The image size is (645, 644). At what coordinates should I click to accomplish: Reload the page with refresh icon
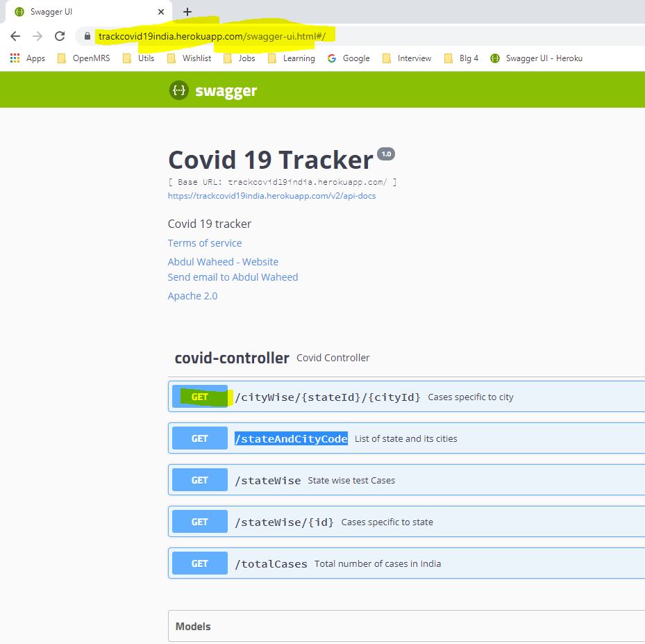pyautogui.click(x=60, y=36)
